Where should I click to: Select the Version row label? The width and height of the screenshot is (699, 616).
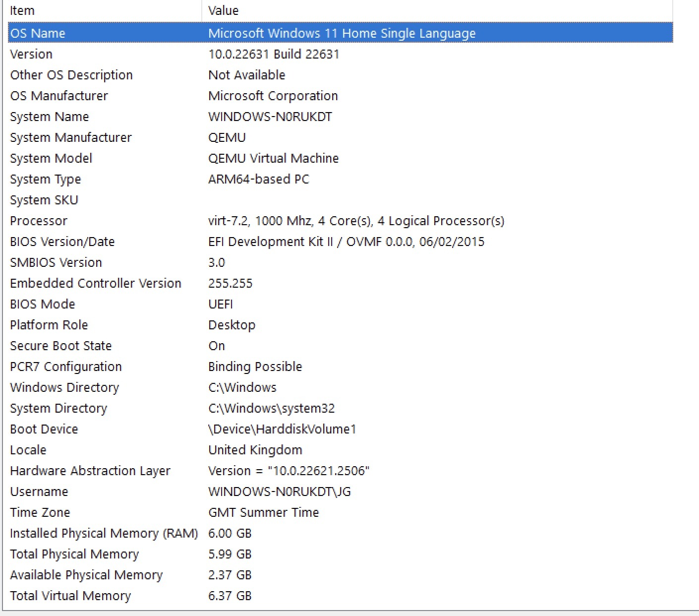[x=31, y=54]
